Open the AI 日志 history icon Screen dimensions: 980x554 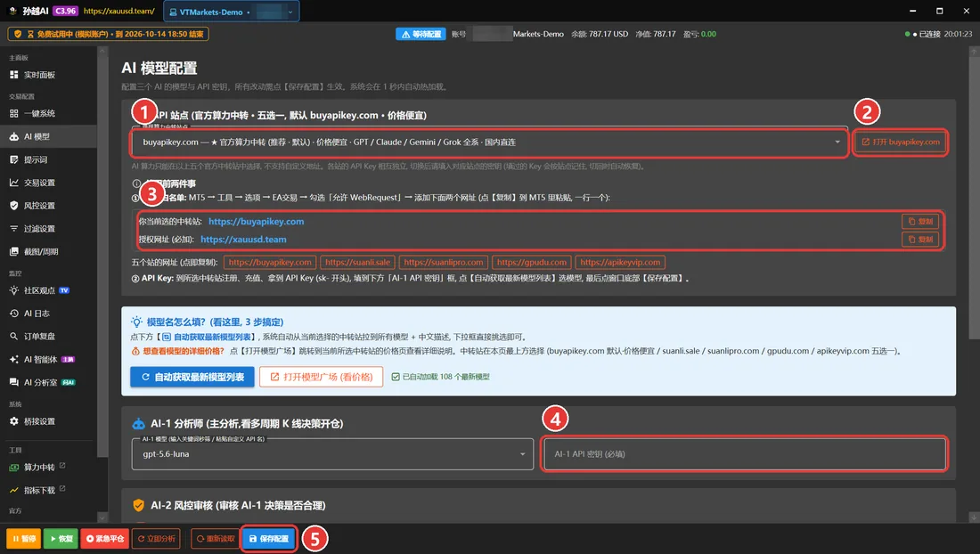tap(13, 313)
